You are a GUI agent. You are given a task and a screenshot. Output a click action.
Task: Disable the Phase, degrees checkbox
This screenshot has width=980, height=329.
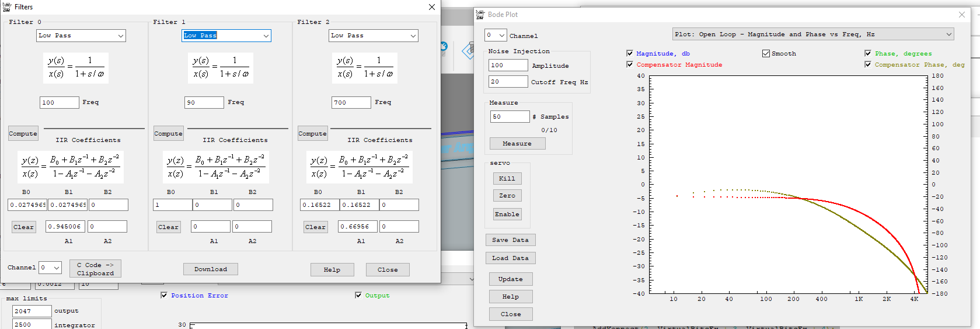868,53
